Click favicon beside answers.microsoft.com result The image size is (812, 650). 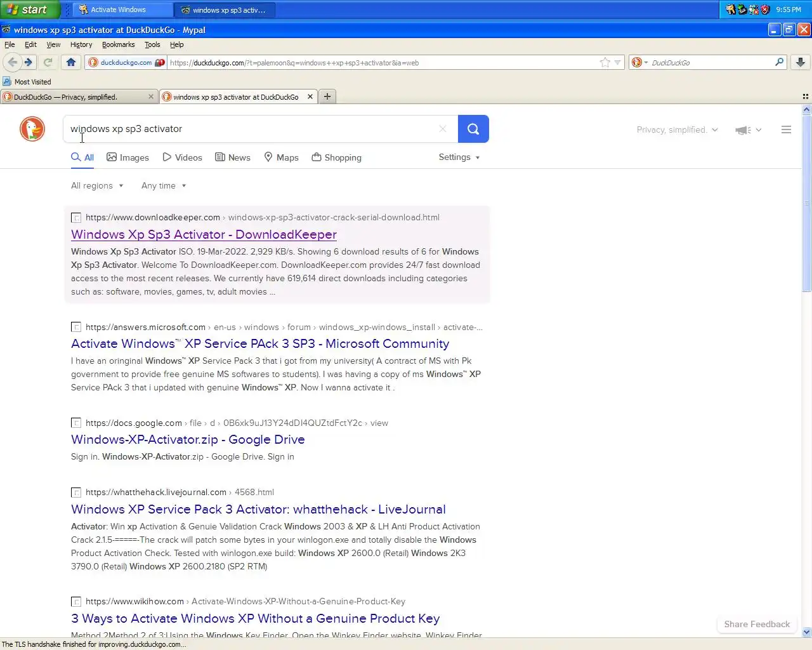(x=76, y=328)
